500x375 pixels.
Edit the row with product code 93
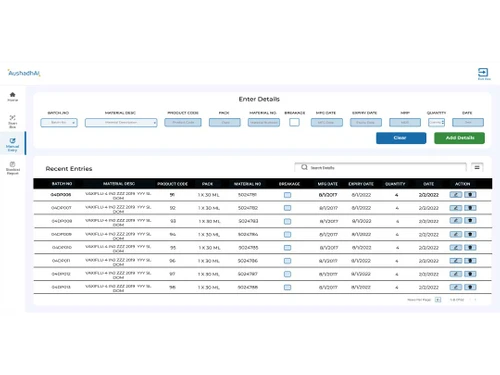(x=455, y=221)
